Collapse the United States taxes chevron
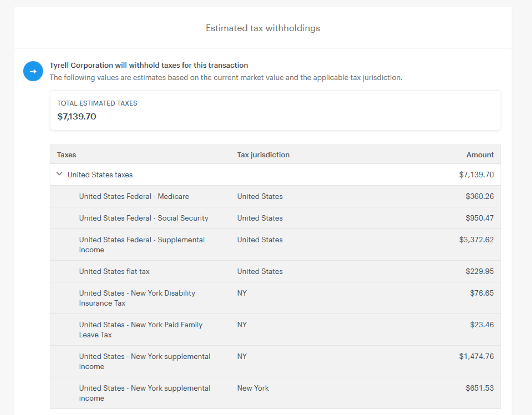Screen dimensions: 532x415 (x=59, y=174)
